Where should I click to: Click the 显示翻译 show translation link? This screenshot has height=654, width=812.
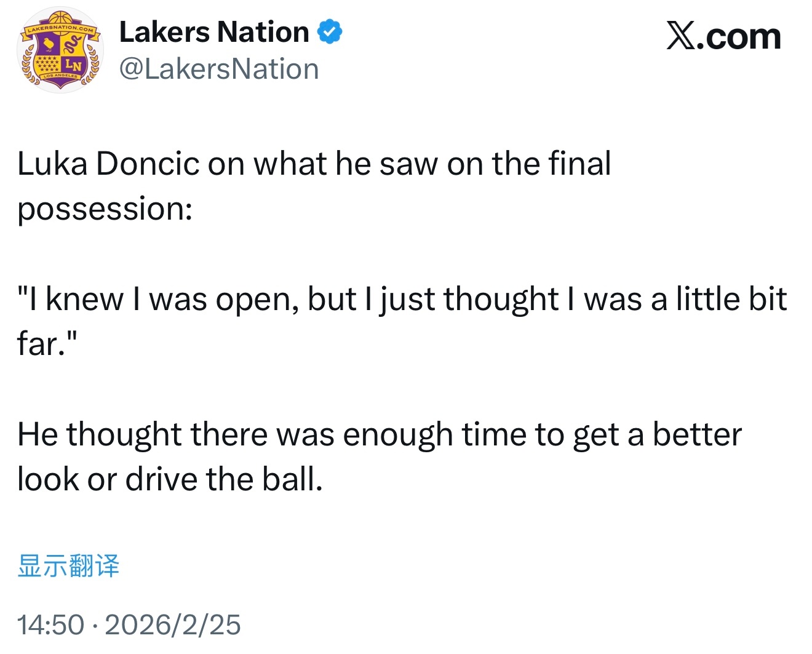68,565
